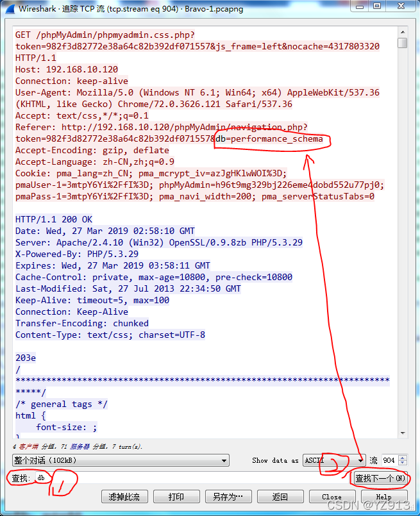Click the 'HTTP/1.1 200 OK' response line

[x=54, y=219]
